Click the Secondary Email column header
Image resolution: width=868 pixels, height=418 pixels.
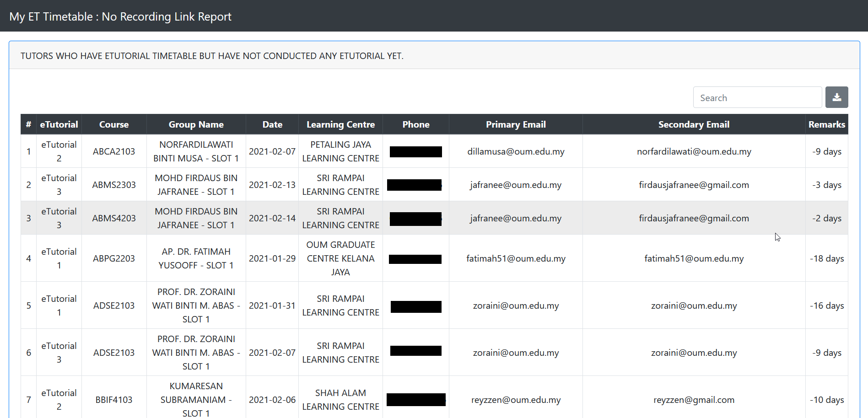coord(694,124)
